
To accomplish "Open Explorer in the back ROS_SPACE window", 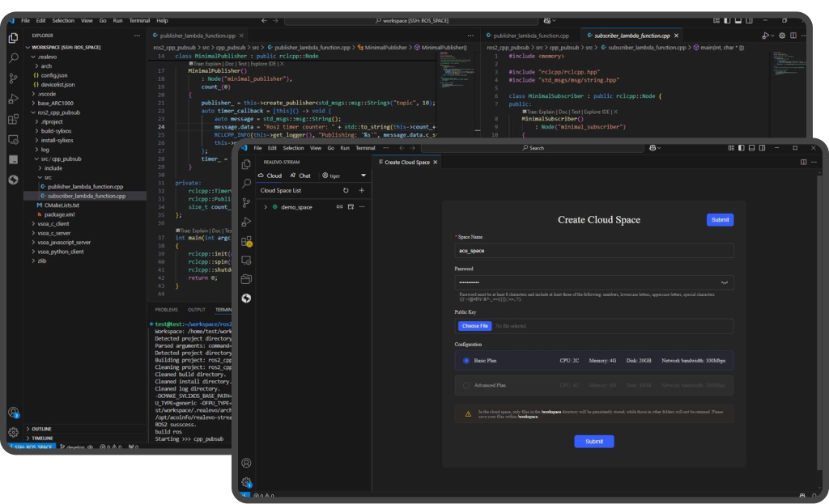I will 14,38.
